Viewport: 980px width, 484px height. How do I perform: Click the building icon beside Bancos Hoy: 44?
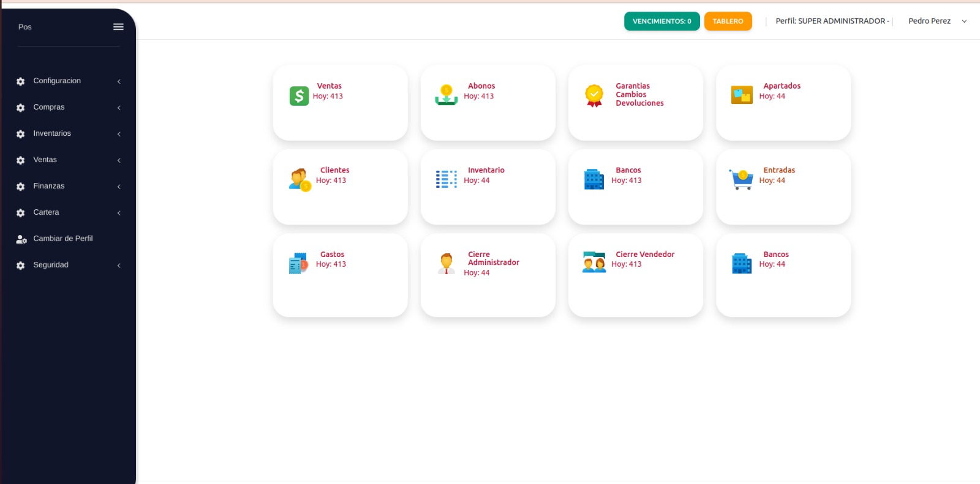(x=742, y=263)
